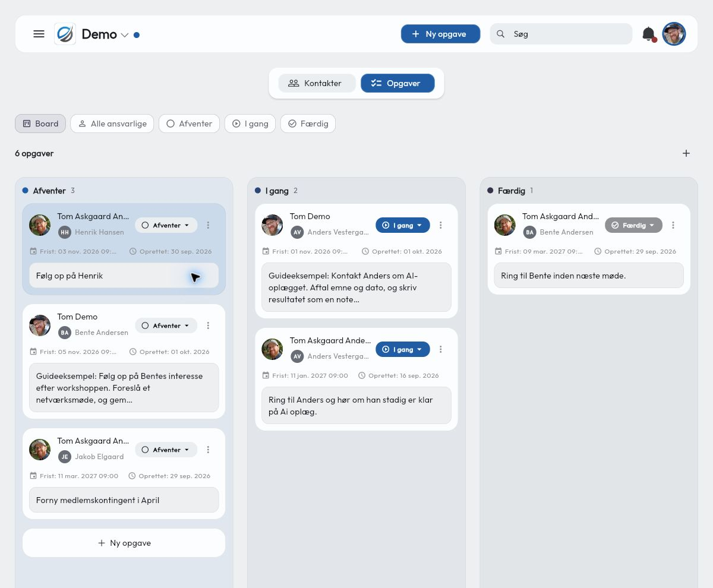Open status dropdown on Henrik Hansen card
Screen dimensions: 713x588
(x=166, y=225)
